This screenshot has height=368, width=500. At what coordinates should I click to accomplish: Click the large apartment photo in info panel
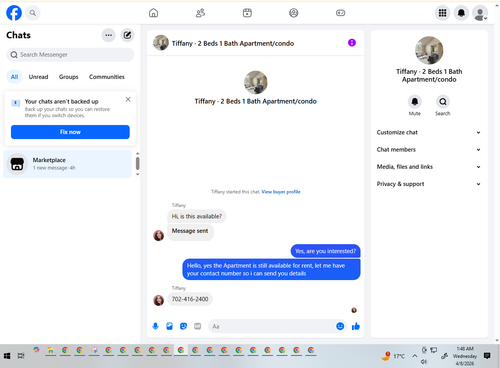click(x=429, y=50)
